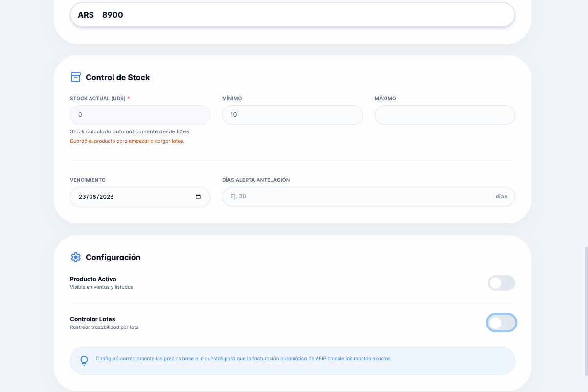Click the empty Máximo field
The height and width of the screenshot is (392, 588).
(445, 115)
